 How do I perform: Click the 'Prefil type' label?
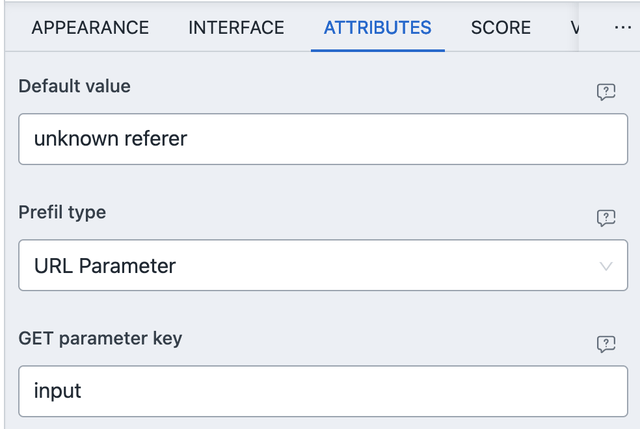click(x=62, y=212)
